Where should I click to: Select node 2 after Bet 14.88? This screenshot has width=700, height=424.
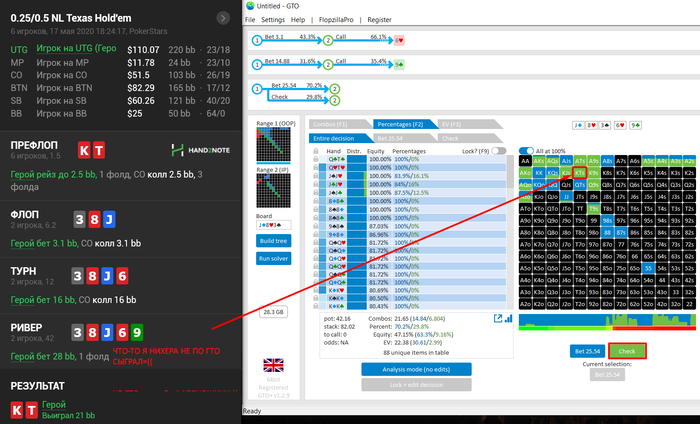[328, 65]
